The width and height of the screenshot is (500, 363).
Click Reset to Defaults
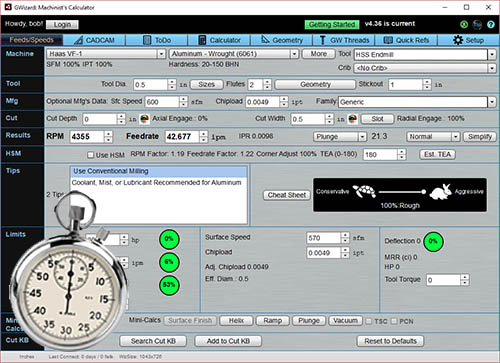[x=390, y=341]
